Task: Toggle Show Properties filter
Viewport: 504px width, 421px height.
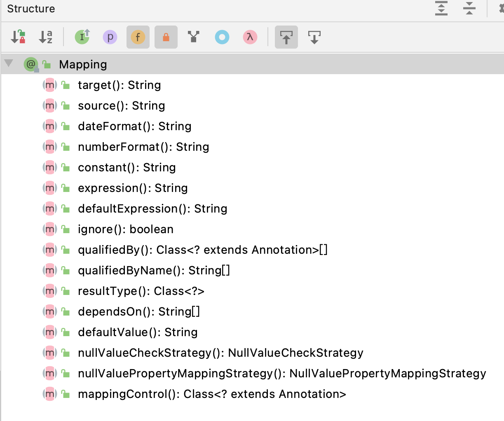Action: click(110, 37)
